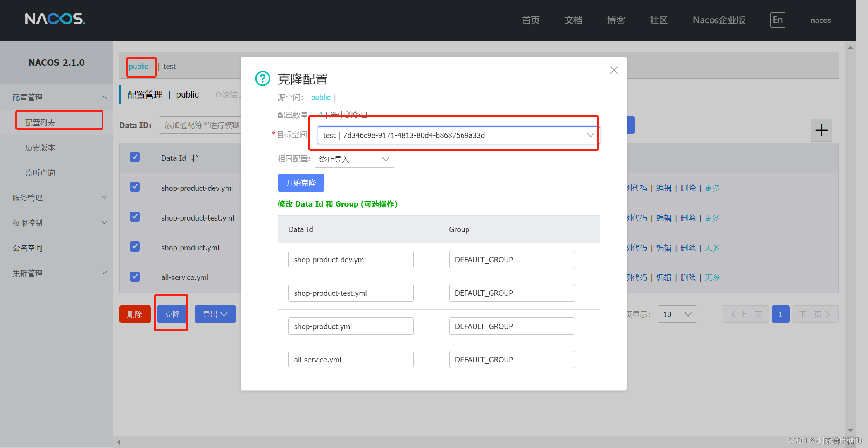Open the page size dropdown showing 10
Screen dimensions: 868x448
coord(677,314)
